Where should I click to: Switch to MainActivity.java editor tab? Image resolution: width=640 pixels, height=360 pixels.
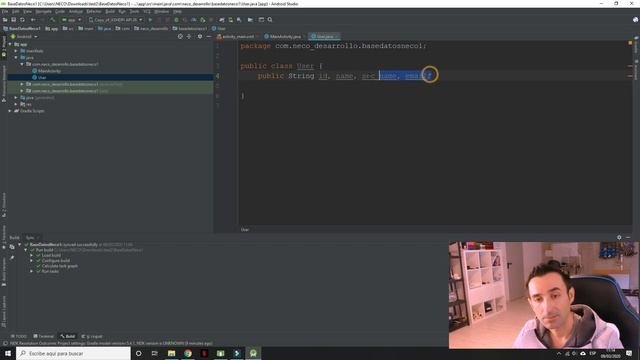(284, 37)
